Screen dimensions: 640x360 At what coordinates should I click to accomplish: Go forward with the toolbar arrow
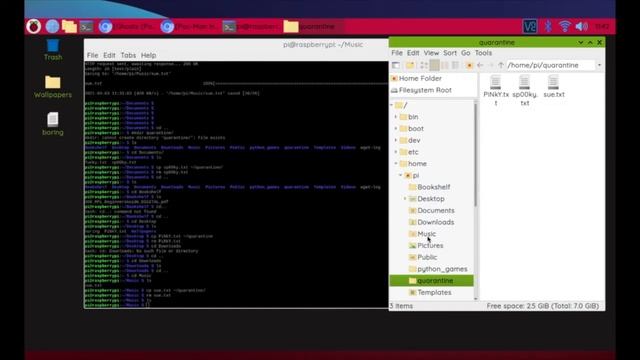tap(491, 65)
